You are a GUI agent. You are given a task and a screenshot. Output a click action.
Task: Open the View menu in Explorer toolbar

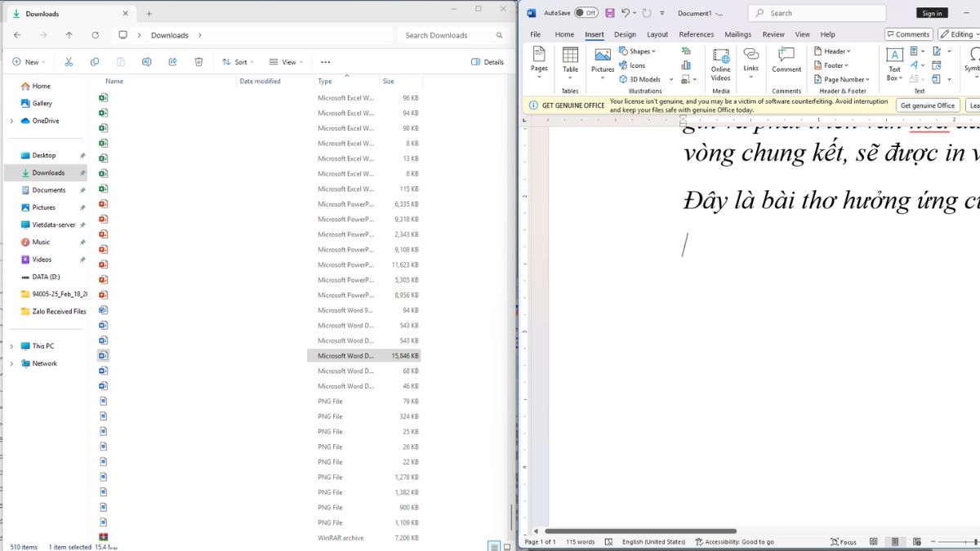coord(286,62)
